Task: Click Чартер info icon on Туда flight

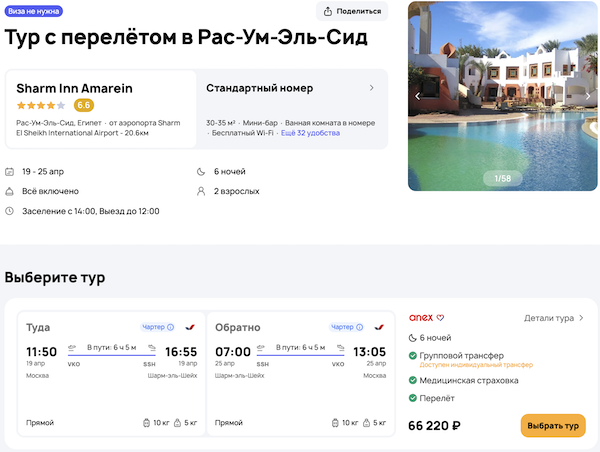Action: click(171, 326)
